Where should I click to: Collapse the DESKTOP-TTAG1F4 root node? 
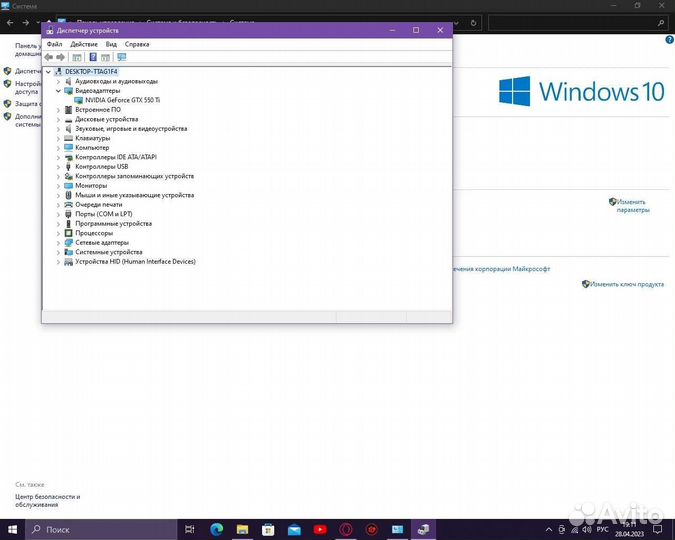(48, 71)
